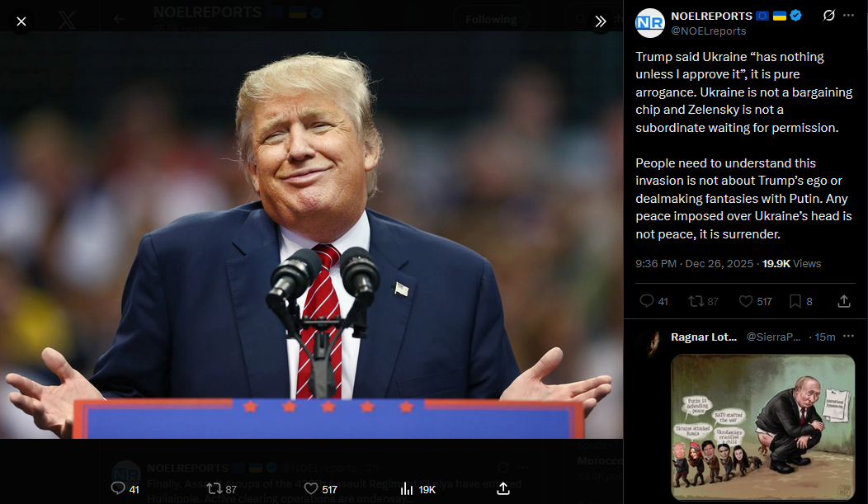Repost using the 87 retweet icon in sidebar
The width and height of the screenshot is (868, 504).
696,301
